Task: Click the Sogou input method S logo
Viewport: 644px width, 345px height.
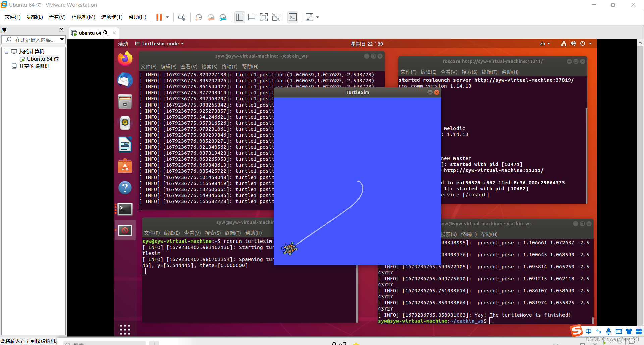Action: tap(577, 331)
